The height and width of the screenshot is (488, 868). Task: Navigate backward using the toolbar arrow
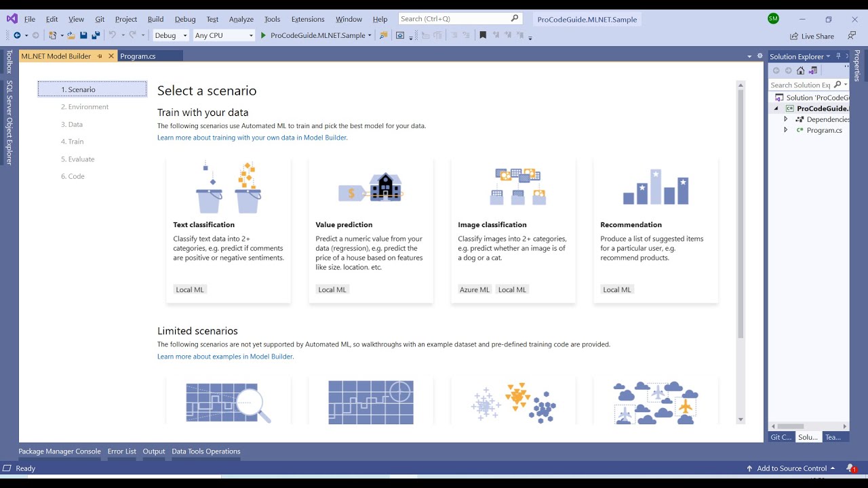17,35
